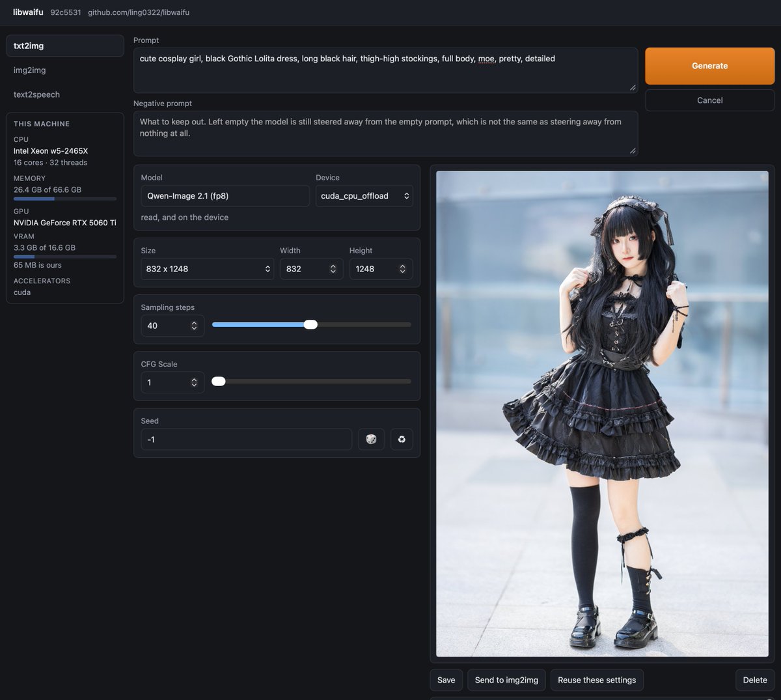Viewport: 781px width, 700px height.
Task: Delete the generated image
Action: pos(755,680)
